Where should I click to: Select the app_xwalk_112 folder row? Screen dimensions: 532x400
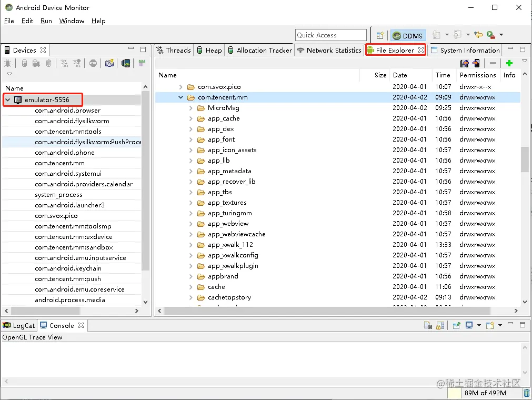338,245
